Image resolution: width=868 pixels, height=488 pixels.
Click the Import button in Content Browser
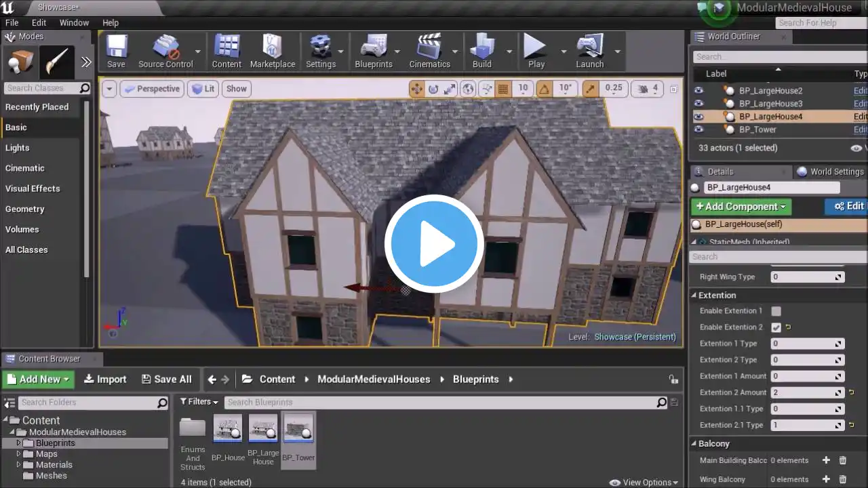pos(105,380)
